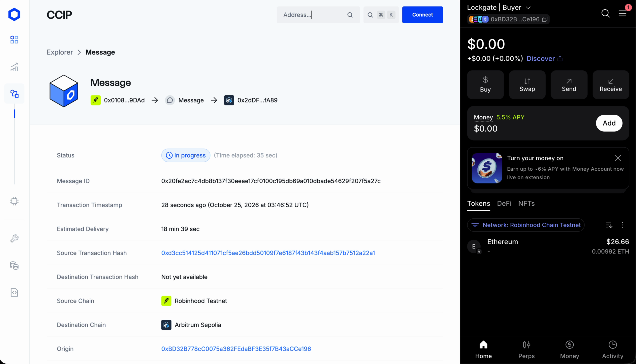This screenshot has height=364, width=636.
Task: Select the CCIP explorer sidebar icon
Action: coord(14,94)
